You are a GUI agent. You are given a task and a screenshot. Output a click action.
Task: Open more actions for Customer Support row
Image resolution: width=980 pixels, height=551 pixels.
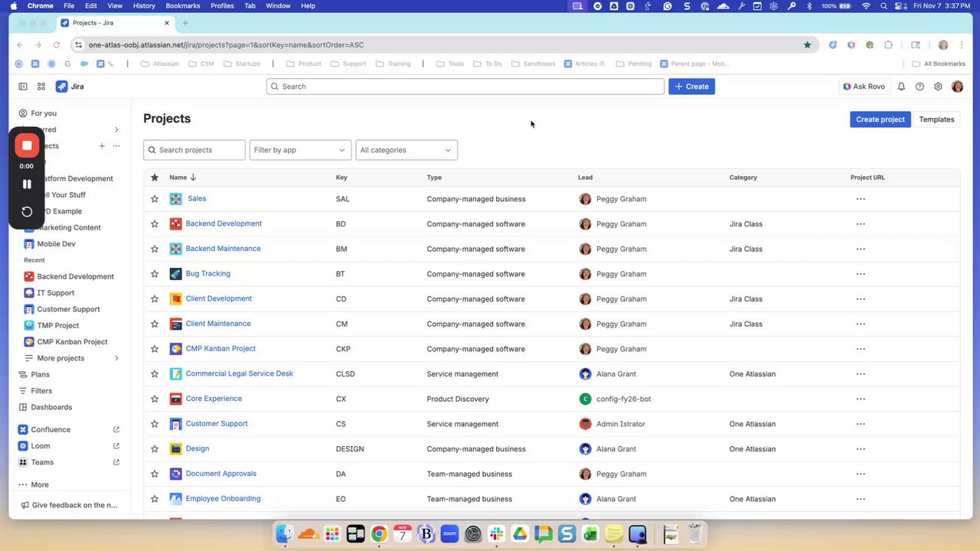point(861,424)
